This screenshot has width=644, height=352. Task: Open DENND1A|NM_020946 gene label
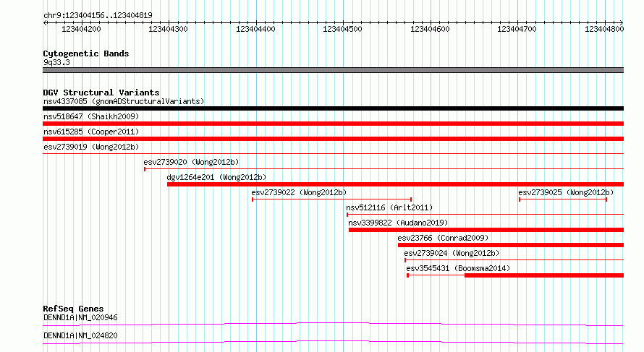click(x=80, y=317)
